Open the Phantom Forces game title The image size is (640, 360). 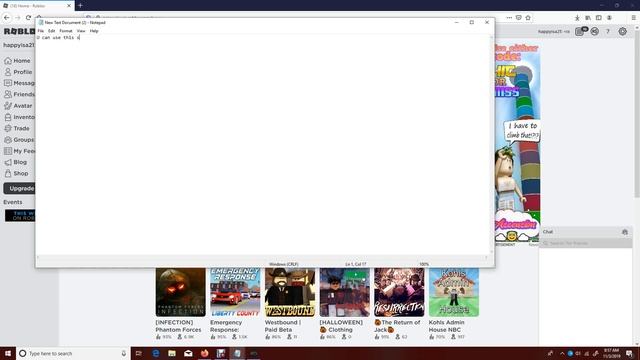[x=178, y=326]
